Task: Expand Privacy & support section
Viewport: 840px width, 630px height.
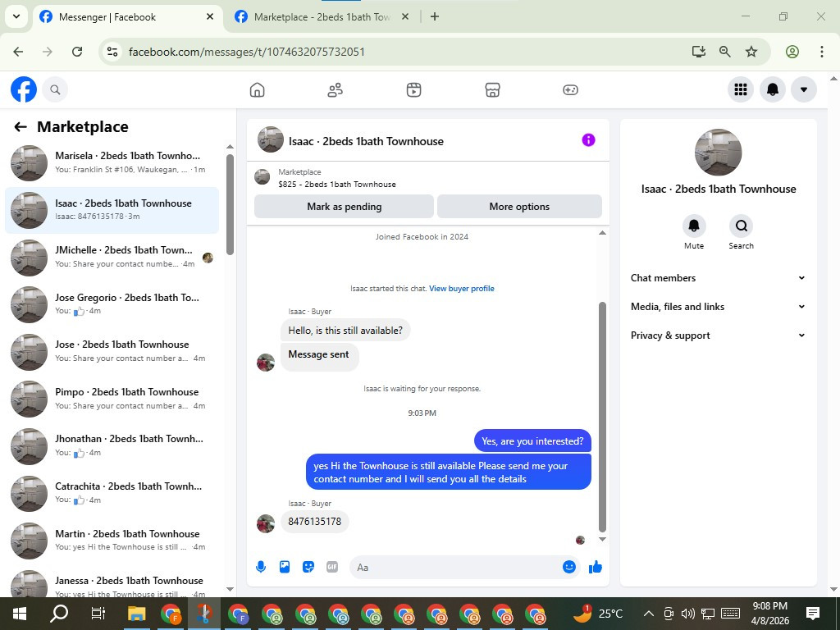Action: 718,336
